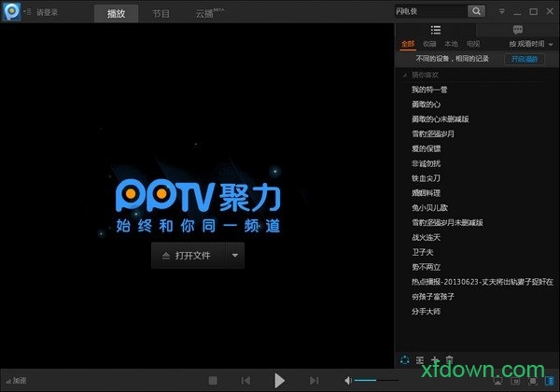Image resolution: width=560 pixels, height=392 pixels.
Task: Open the 按观看时间 sort dropdown
Action: point(531,44)
